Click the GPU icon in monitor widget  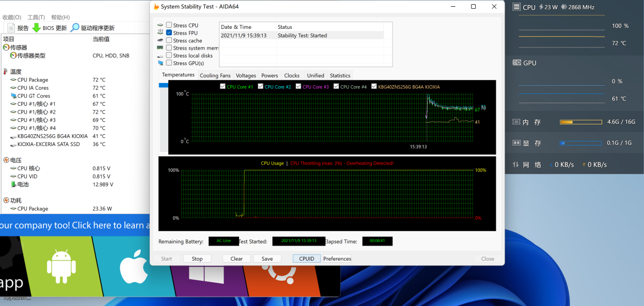(516, 62)
